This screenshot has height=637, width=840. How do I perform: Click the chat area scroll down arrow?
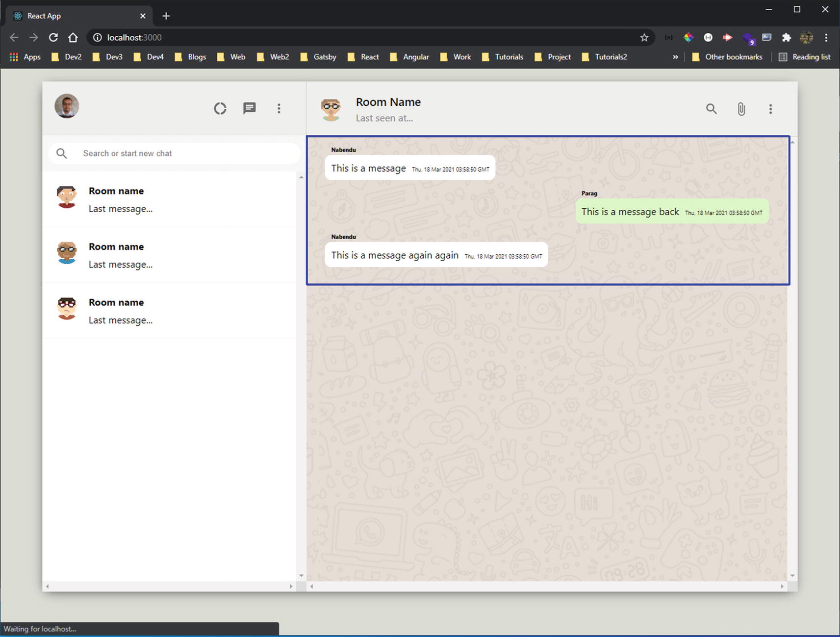(x=792, y=576)
